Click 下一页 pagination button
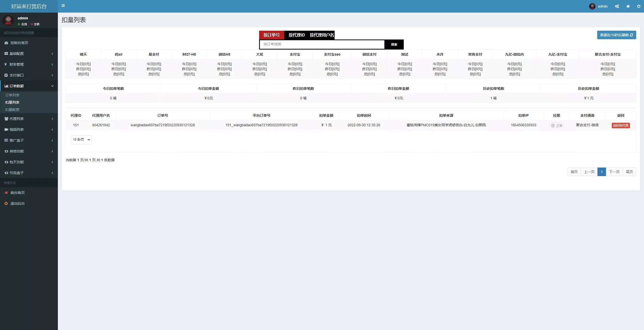Image resolution: width=644 pixels, height=330 pixels. point(614,172)
